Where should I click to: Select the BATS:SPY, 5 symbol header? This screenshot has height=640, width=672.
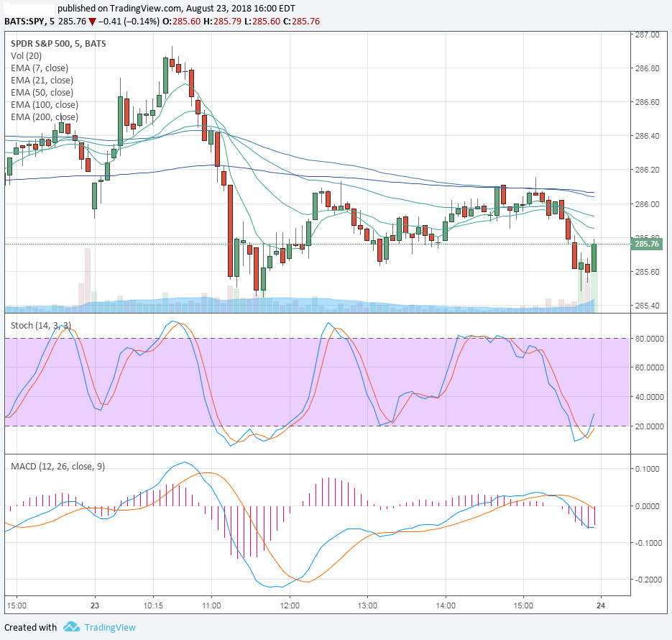[29, 22]
